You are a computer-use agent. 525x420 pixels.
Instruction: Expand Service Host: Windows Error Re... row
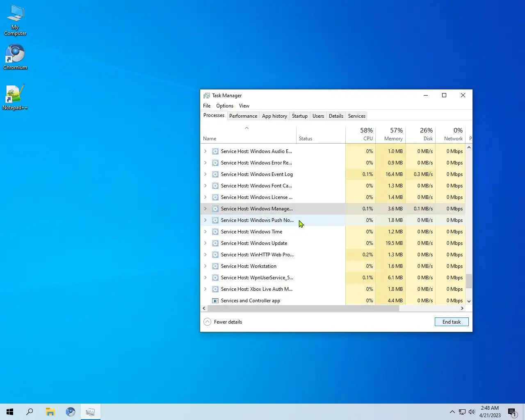[205, 163]
